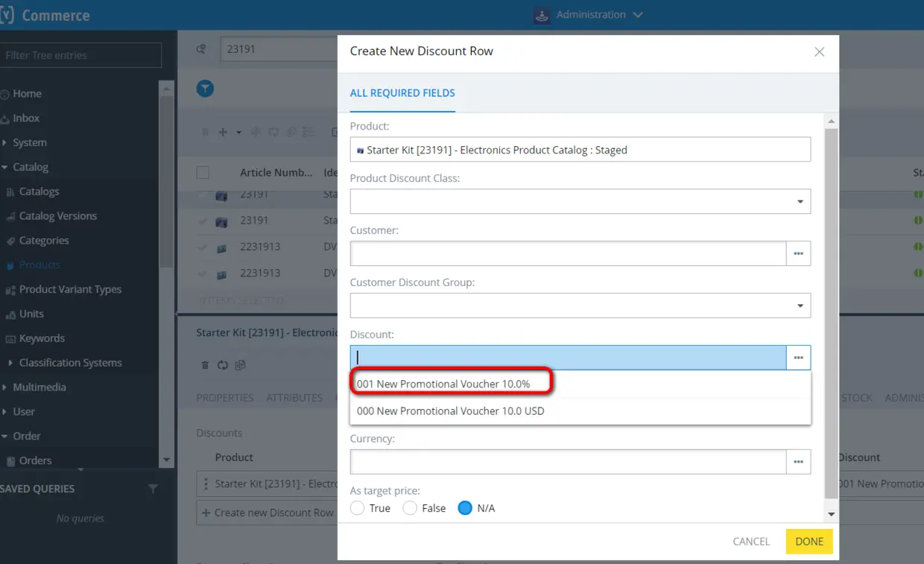
Task: Expand the User tree node
Action: click(x=5, y=412)
